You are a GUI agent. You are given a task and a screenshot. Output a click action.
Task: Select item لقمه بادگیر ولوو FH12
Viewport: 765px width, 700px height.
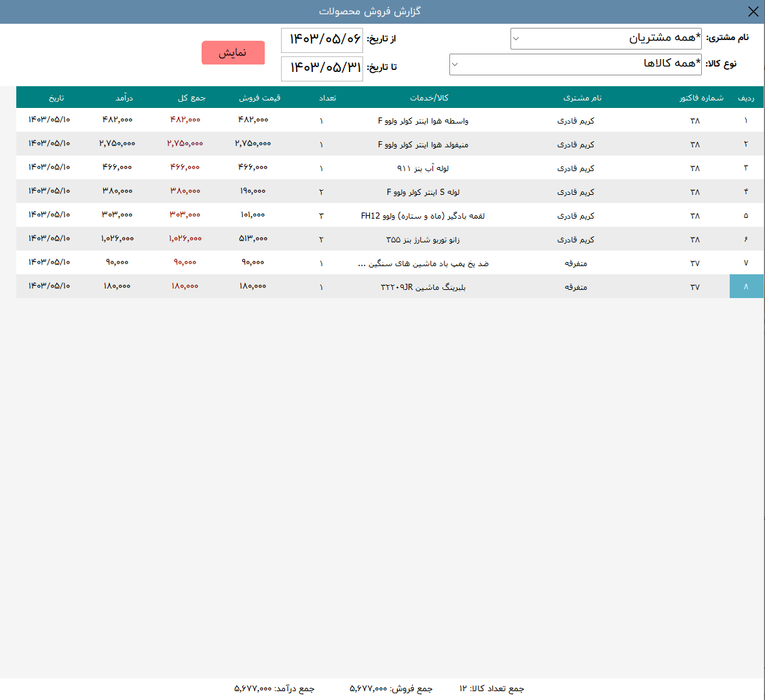coord(423,216)
